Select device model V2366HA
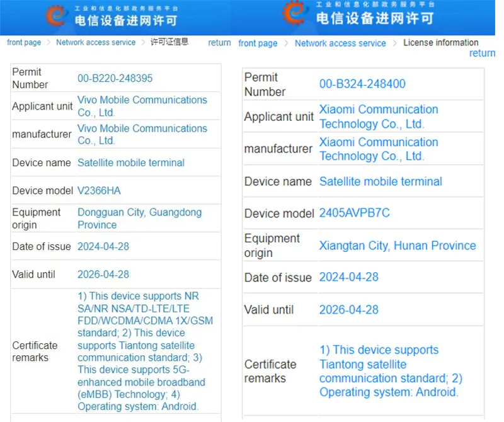504x422 pixels. pos(99,191)
